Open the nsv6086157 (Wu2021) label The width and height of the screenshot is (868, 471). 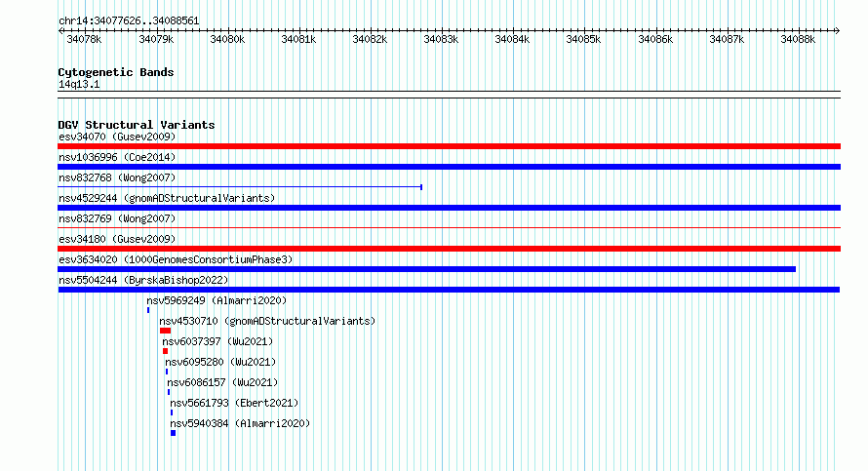pyautogui.click(x=222, y=382)
